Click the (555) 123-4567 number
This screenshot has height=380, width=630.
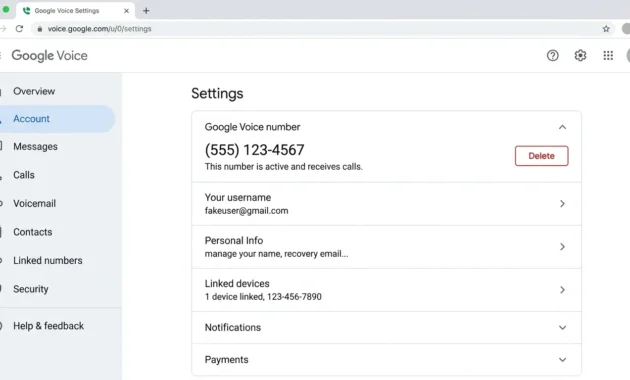[254, 150]
